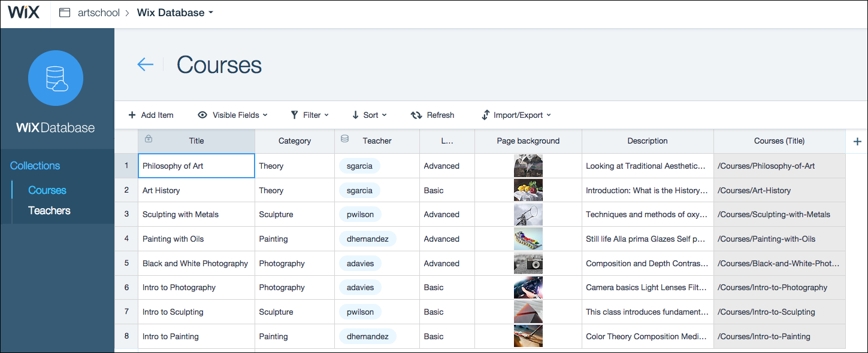868x353 pixels.
Task: Click the back arrow next to the Courses heading
Action: [x=146, y=65]
